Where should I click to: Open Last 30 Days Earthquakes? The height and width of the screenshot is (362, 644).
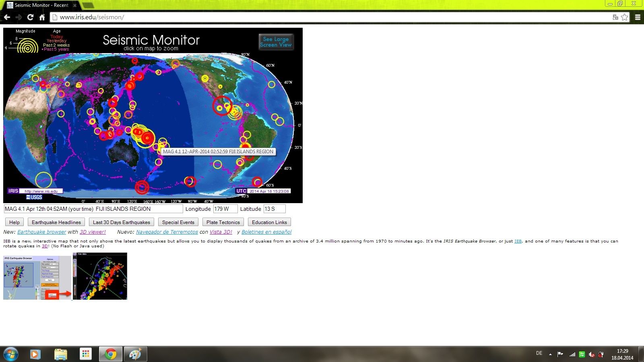click(121, 222)
